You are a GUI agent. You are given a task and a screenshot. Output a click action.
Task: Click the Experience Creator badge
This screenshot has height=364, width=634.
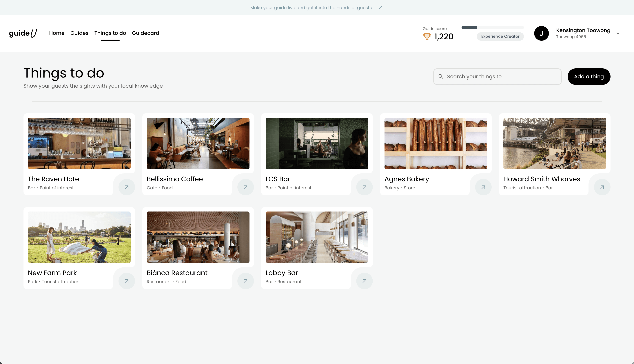tap(500, 36)
